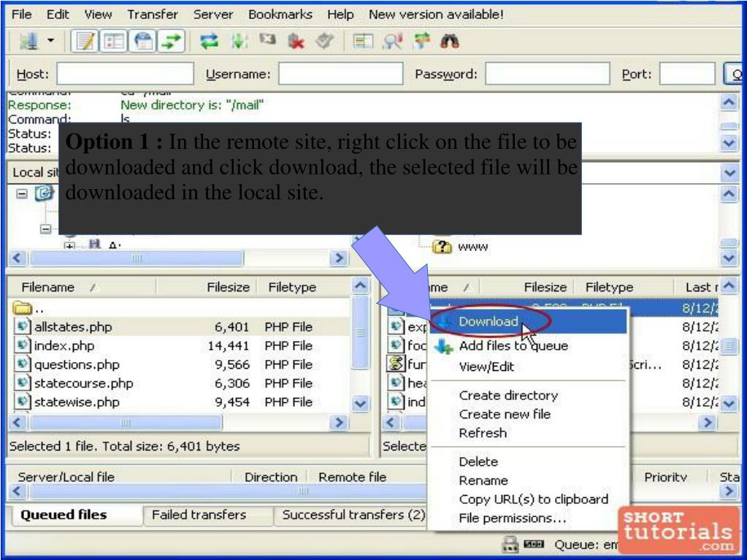Toggle the local directory tree view
747x560 pixels.
(113, 42)
